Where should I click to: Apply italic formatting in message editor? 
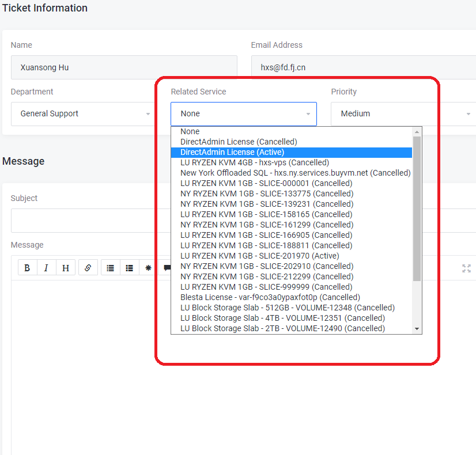46,268
